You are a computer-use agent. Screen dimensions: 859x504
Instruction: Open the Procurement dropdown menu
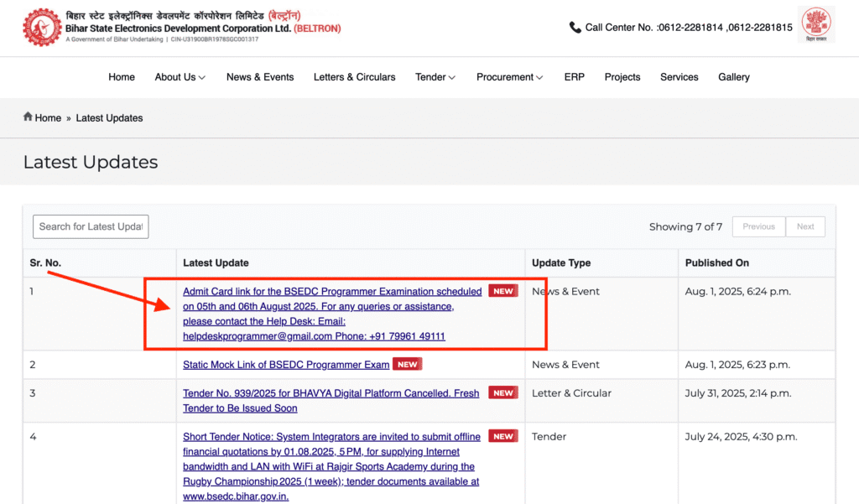click(x=509, y=77)
